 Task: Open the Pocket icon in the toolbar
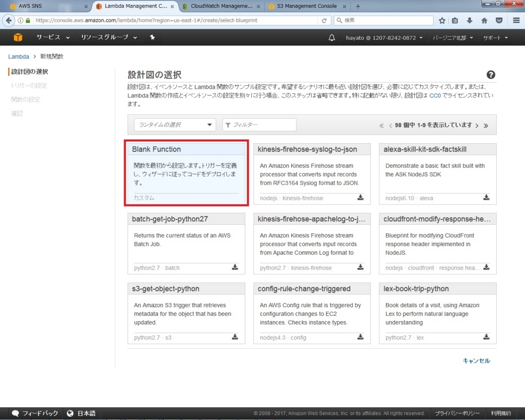[499, 21]
